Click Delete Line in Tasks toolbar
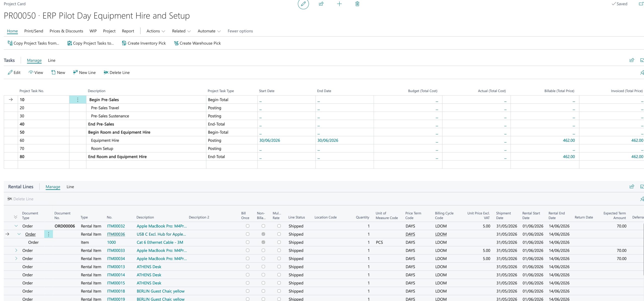 116,73
